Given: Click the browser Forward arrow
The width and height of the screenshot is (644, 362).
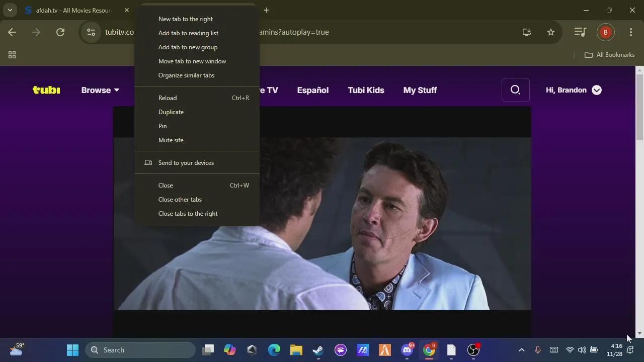Looking at the screenshot, I should (36, 32).
